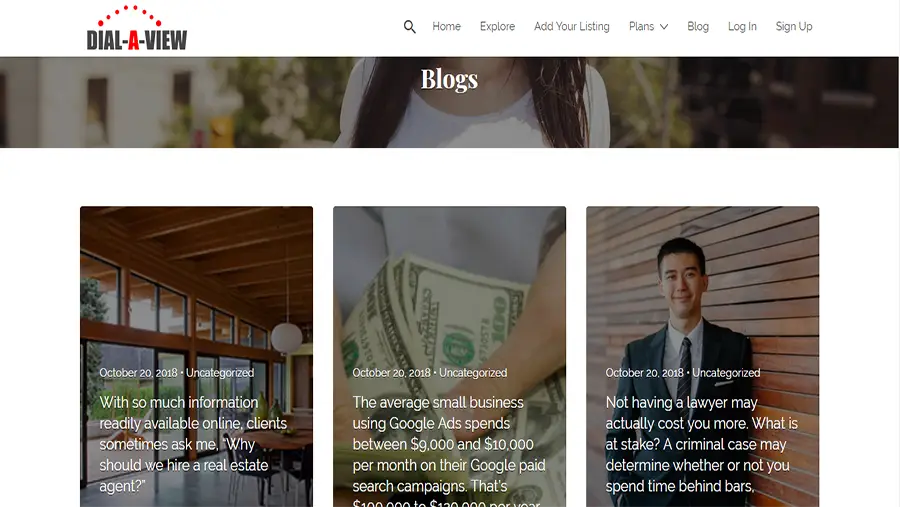Click the Sign Up link

click(794, 26)
